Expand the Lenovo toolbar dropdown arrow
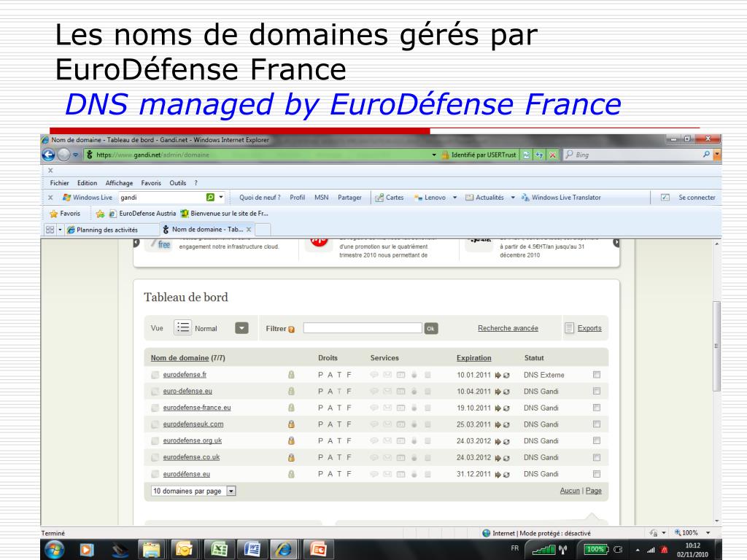747x560 pixels. [x=455, y=198]
